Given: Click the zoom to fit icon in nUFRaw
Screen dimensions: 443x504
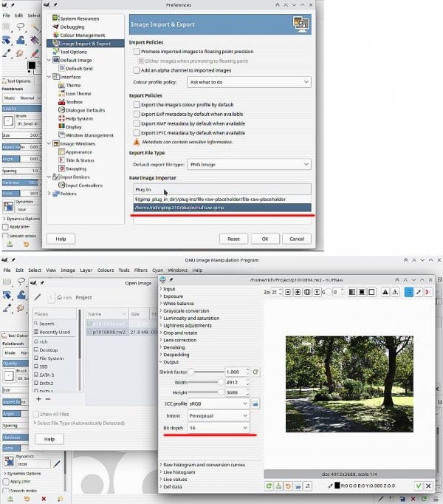Looking at the screenshot, I should point(307,292).
